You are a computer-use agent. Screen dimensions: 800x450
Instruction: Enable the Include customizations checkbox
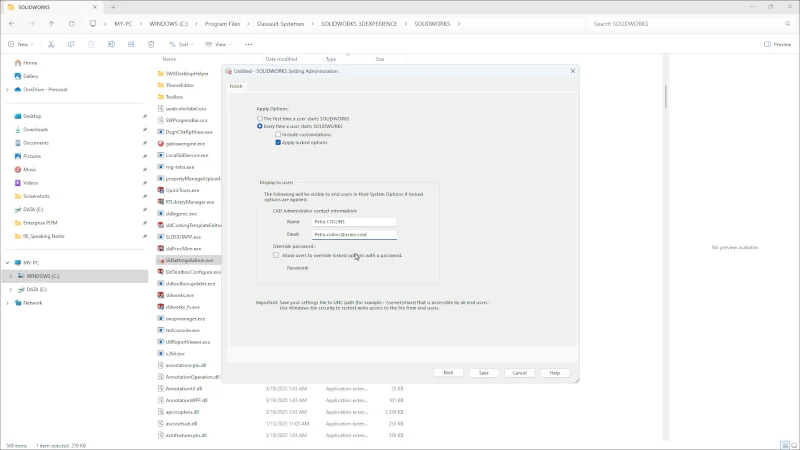(278, 134)
